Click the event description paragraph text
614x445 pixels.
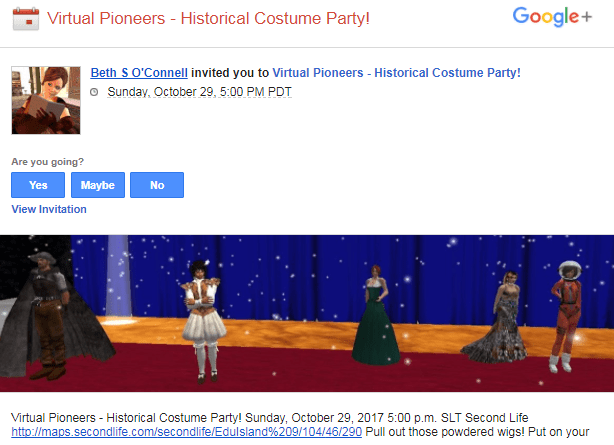pos(300,425)
